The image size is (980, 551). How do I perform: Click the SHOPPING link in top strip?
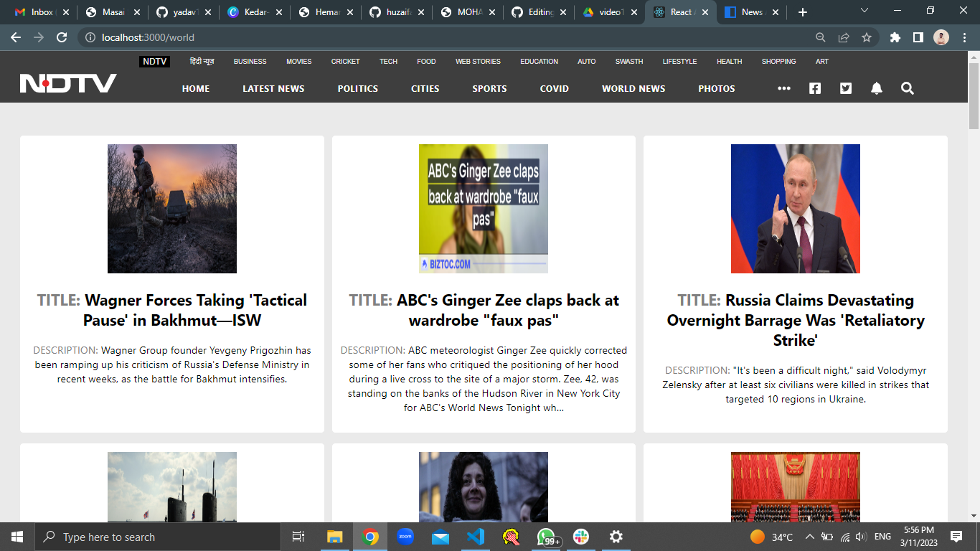coord(778,62)
